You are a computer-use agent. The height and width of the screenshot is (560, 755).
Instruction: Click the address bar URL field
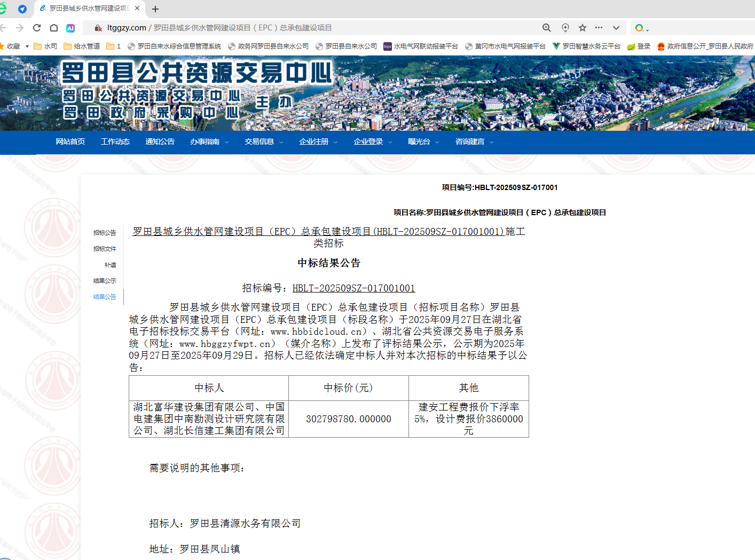point(320,28)
